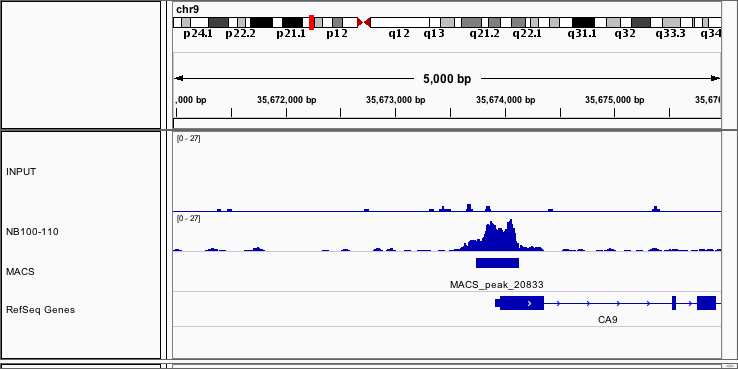Select the MACS track name

click(20, 272)
